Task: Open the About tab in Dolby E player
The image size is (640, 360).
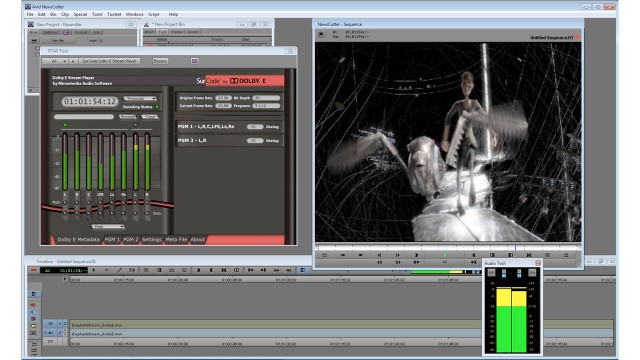Action: click(x=198, y=240)
